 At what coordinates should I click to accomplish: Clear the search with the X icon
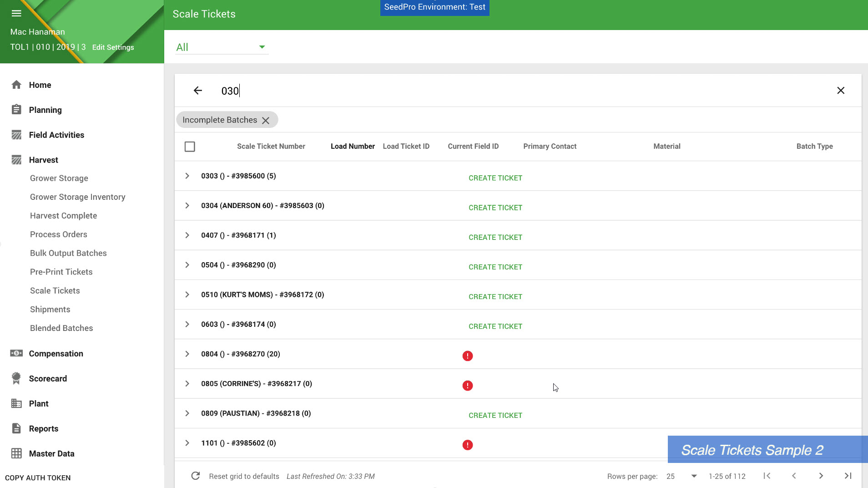click(840, 91)
